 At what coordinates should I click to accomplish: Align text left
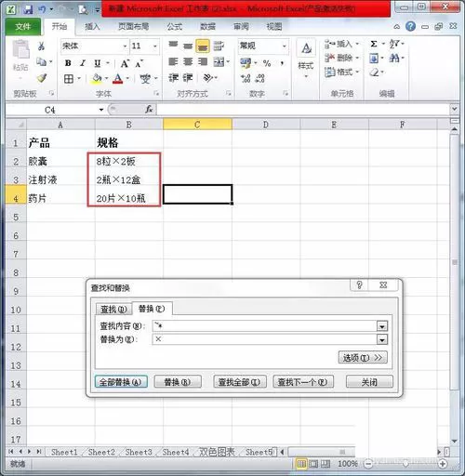click(x=173, y=62)
